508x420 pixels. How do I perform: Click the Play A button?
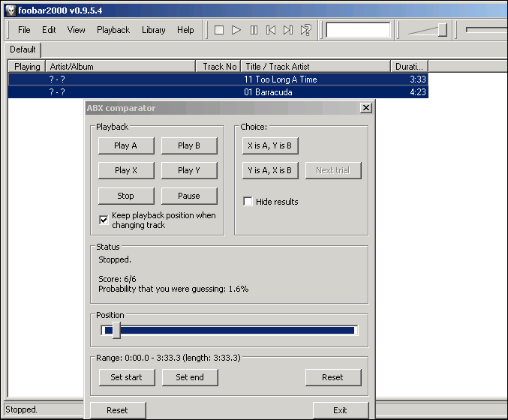point(126,145)
